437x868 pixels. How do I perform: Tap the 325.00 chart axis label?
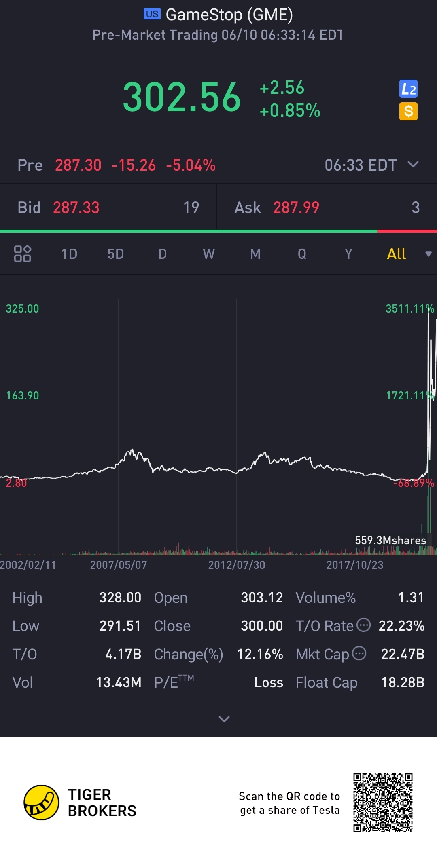point(22,308)
